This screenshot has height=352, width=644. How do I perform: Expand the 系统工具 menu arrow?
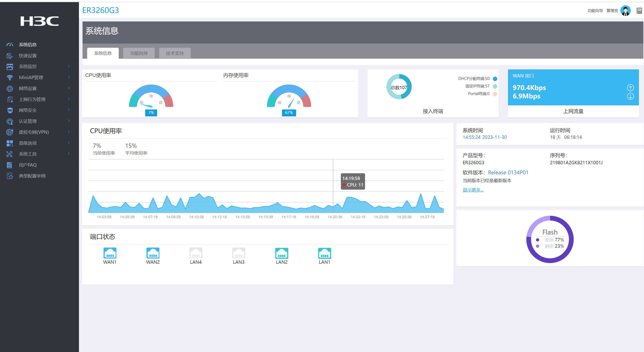tap(69, 154)
